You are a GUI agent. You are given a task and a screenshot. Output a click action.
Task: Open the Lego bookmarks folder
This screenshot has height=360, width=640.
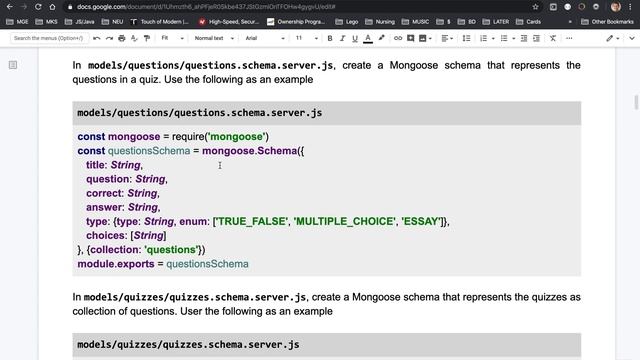347,22
